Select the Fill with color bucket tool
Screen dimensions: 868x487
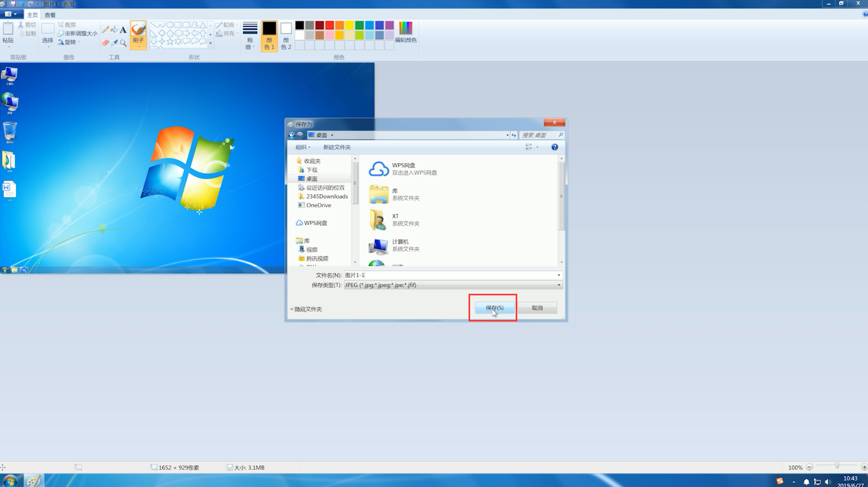[x=114, y=30]
